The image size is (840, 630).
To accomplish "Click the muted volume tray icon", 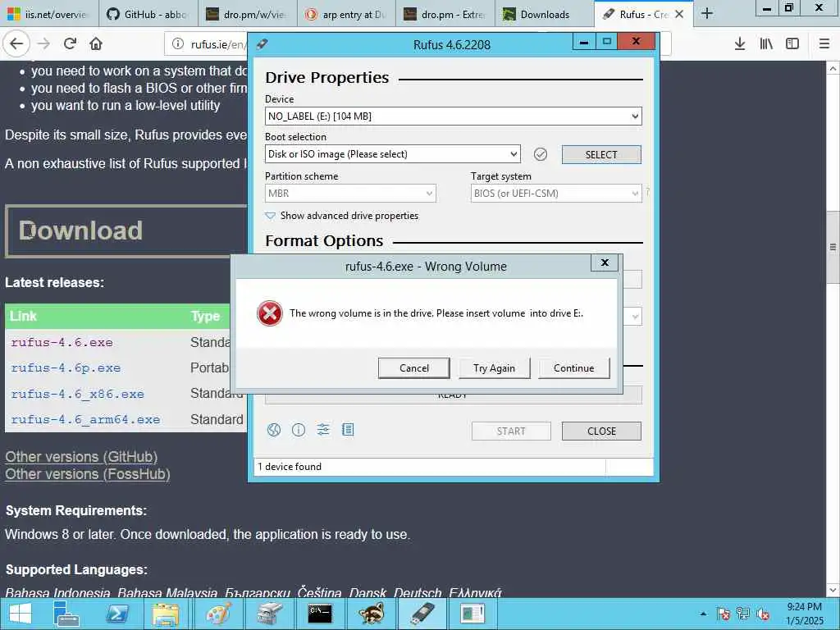I will [763, 614].
